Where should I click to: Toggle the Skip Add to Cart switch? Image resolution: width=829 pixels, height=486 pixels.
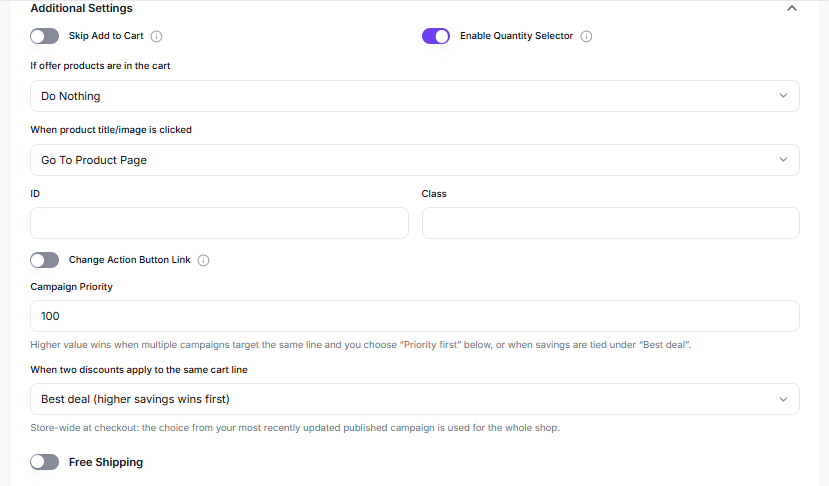click(x=44, y=36)
